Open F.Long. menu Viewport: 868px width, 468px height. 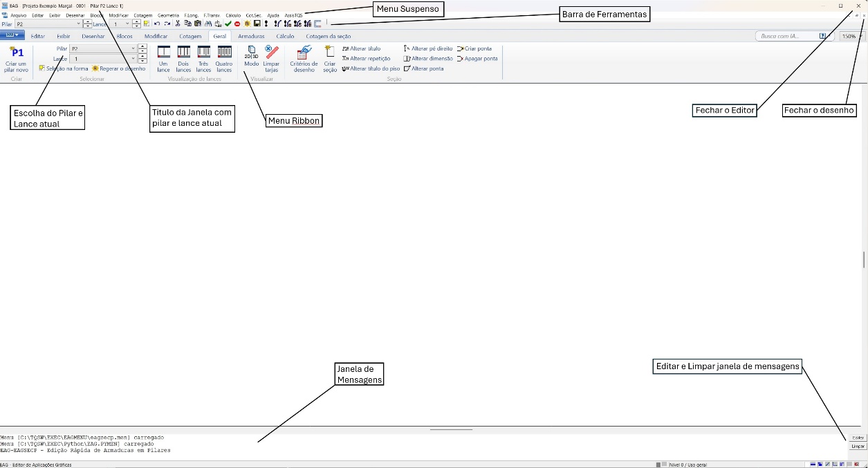[192, 15]
